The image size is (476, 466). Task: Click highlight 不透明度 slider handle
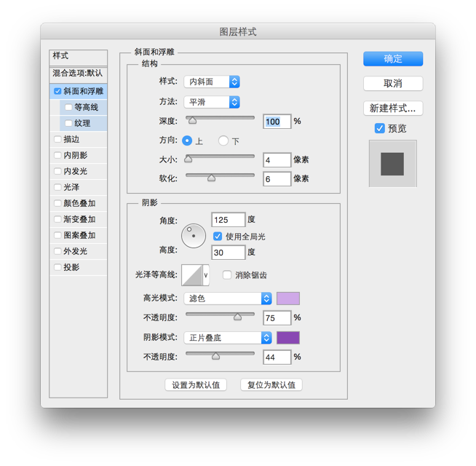(x=237, y=317)
